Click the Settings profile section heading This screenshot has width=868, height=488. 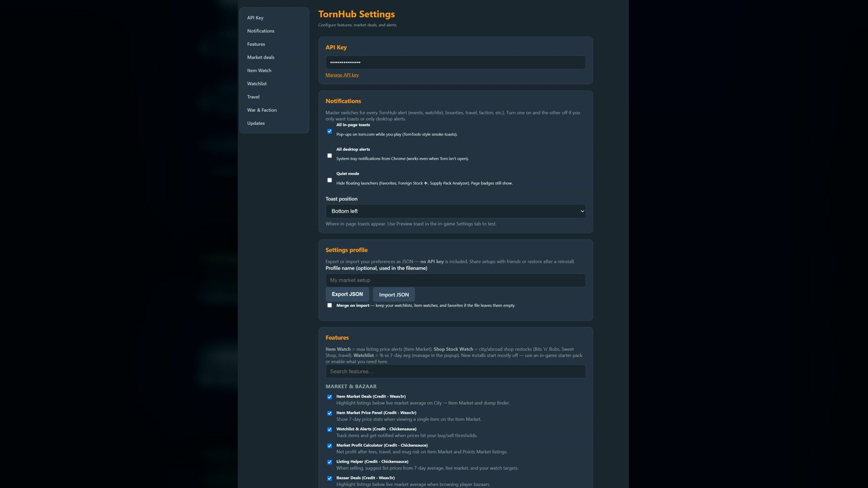pos(347,250)
